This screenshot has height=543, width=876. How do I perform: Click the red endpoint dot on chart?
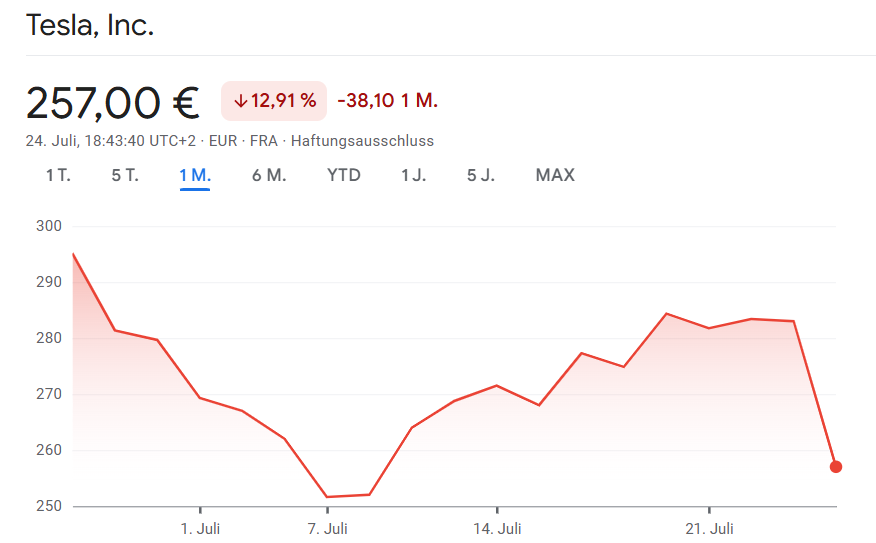tap(836, 466)
